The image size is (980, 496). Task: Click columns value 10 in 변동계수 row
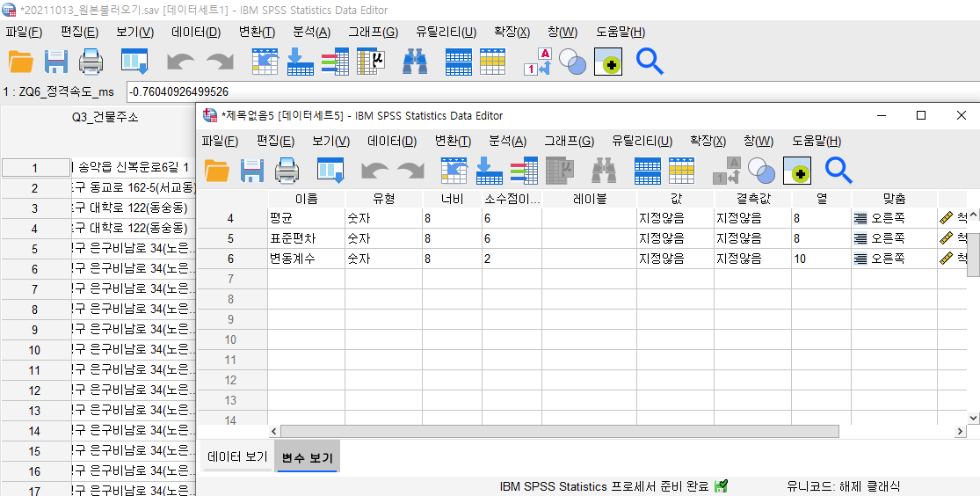click(821, 259)
